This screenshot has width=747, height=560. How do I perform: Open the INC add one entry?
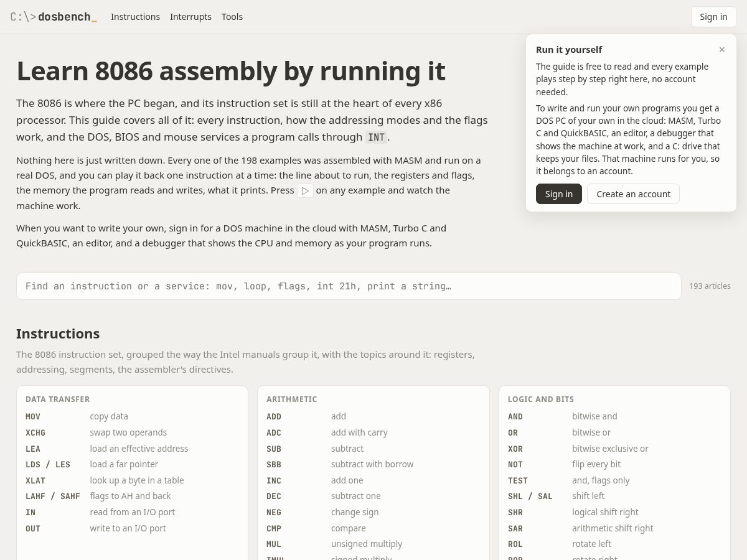coord(373,480)
